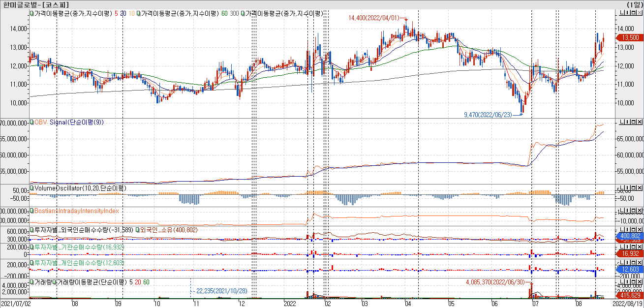This screenshot has width=644, height=308.
Task: Click the green 60 period of price moving average
Action: point(224,13)
